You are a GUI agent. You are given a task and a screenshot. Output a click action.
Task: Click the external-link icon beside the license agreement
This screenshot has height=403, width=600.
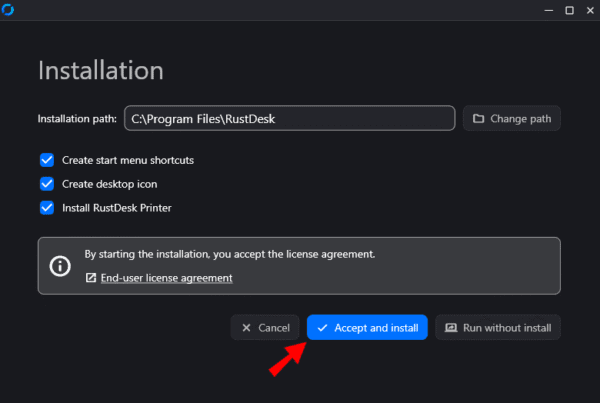91,278
